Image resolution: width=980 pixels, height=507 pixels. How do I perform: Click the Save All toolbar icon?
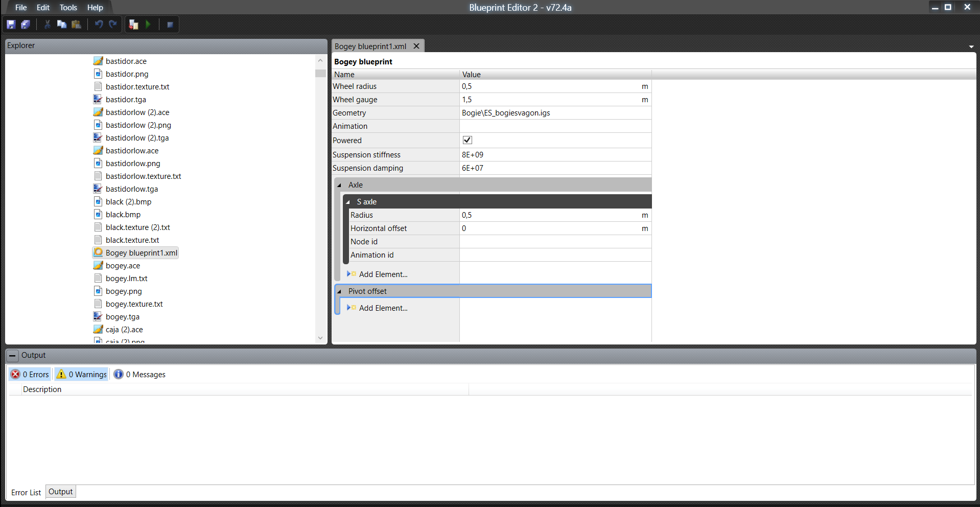pos(25,25)
